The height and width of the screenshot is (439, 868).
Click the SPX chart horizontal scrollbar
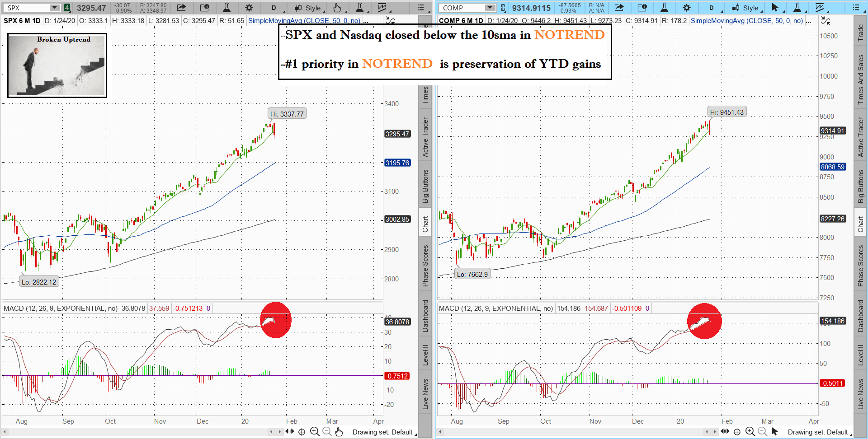136,432
